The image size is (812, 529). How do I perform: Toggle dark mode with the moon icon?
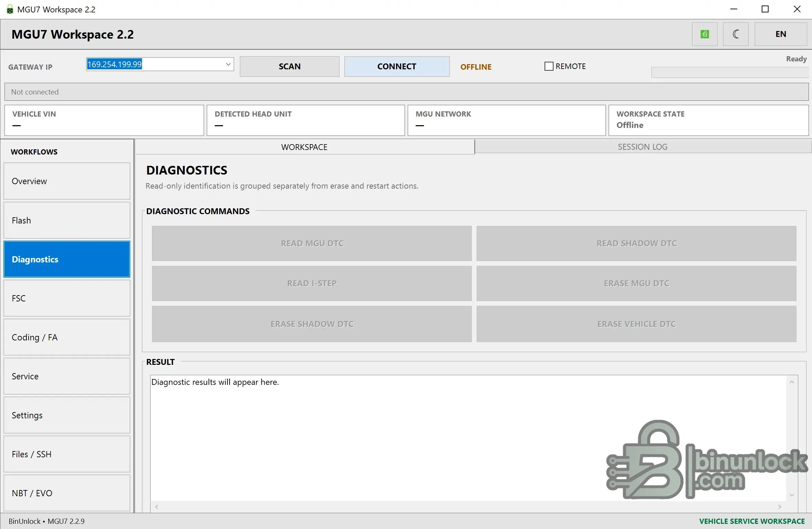point(735,34)
